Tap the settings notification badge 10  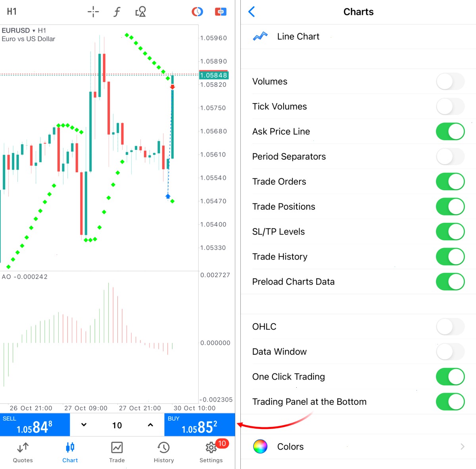222,443
